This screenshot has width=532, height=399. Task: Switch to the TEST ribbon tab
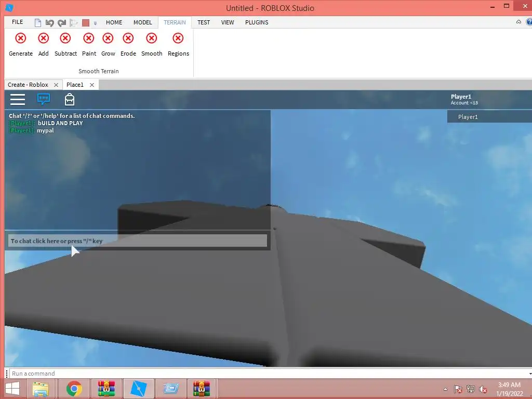tap(204, 22)
